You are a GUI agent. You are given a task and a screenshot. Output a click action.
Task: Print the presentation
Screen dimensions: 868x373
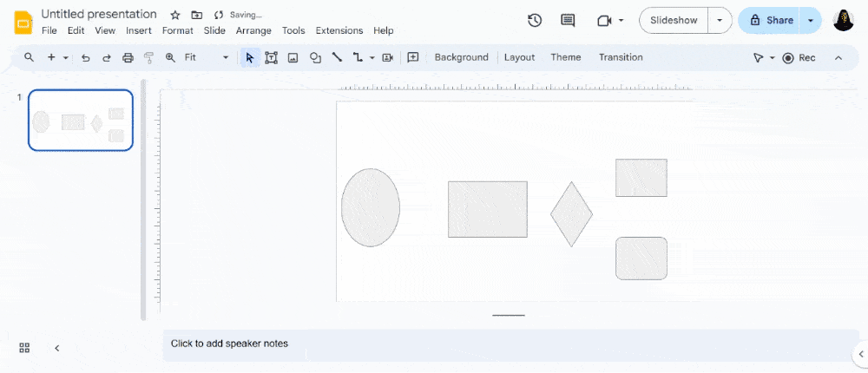tap(128, 57)
